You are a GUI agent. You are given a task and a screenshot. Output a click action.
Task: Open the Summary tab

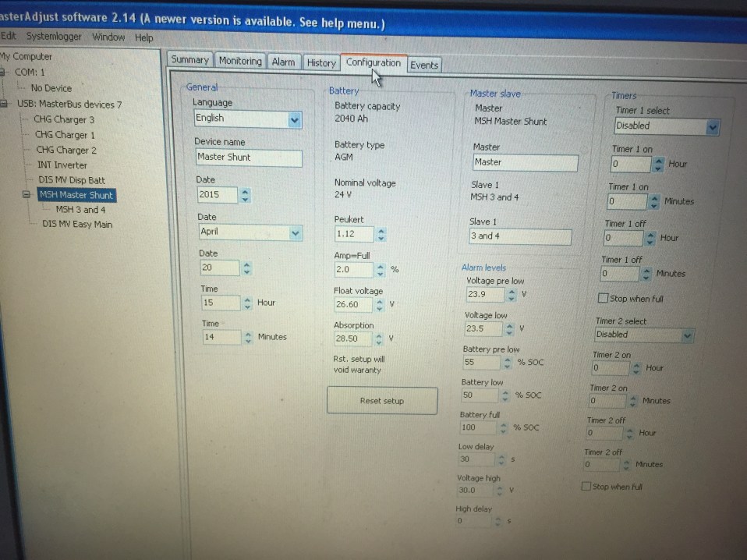189,60
